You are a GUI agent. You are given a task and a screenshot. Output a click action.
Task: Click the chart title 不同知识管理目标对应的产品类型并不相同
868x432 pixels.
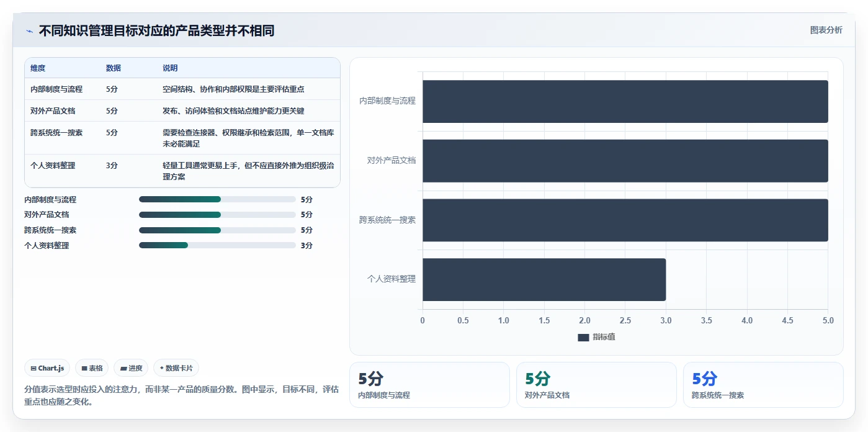point(156,31)
